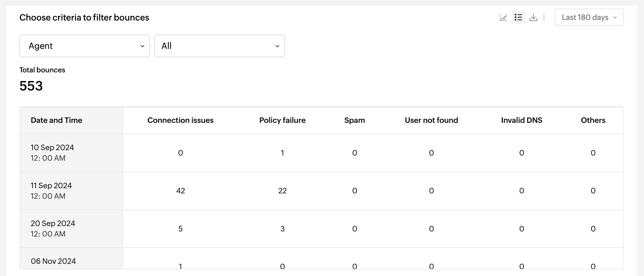Viewport: 644px width, 276px height.
Task: Select the 11 Sep 2024 table row
Action: [x=51, y=191]
